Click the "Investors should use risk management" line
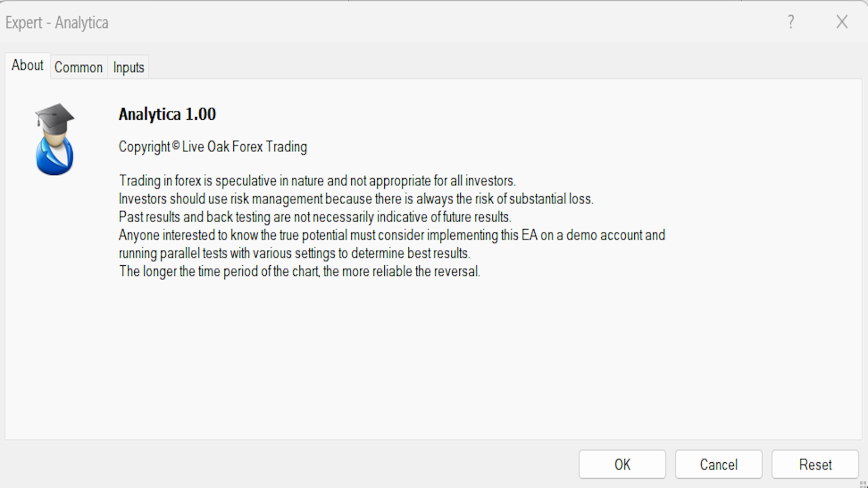The width and height of the screenshot is (868, 488). (x=356, y=199)
